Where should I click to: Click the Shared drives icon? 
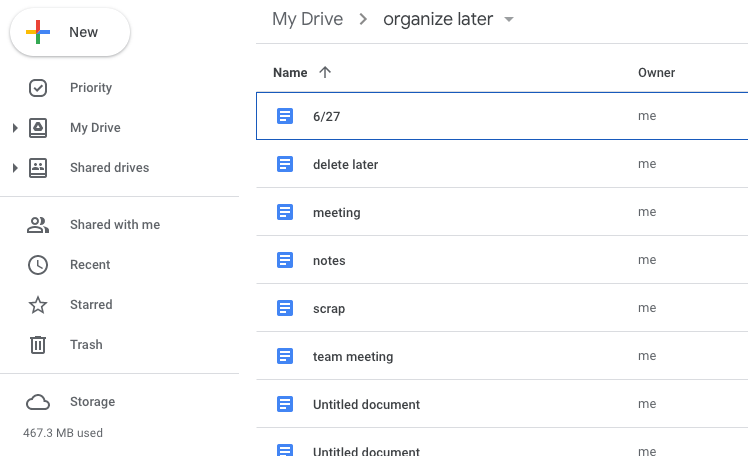pyautogui.click(x=38, y=168)
